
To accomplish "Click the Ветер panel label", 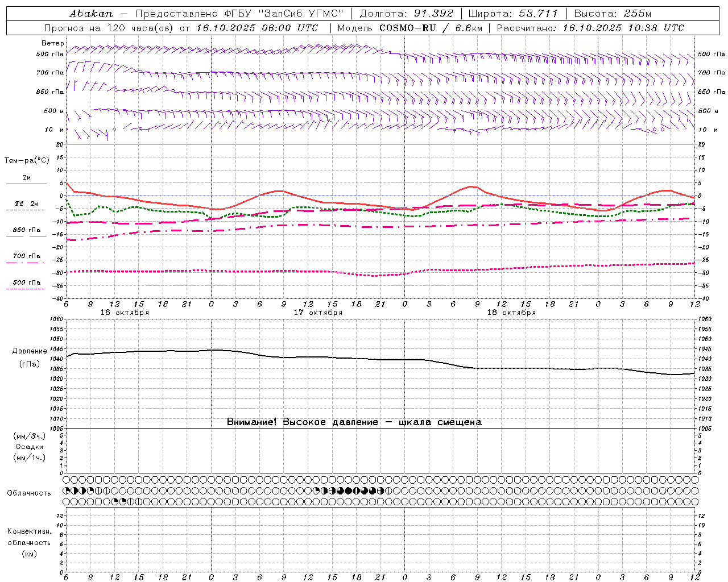I will [52, 43].
